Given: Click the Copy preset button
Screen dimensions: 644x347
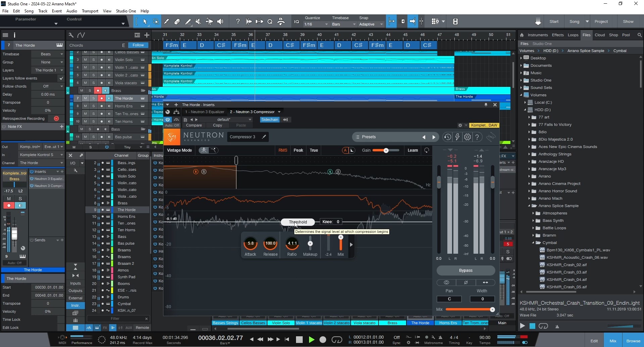Looking at the screenshot, I should point(217,125).
